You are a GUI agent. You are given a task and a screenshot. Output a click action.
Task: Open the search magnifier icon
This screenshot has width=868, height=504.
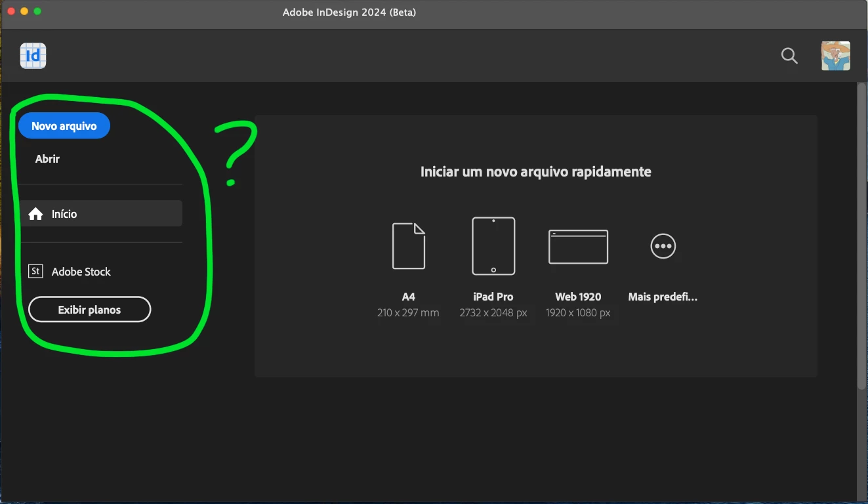pos(789,56)
